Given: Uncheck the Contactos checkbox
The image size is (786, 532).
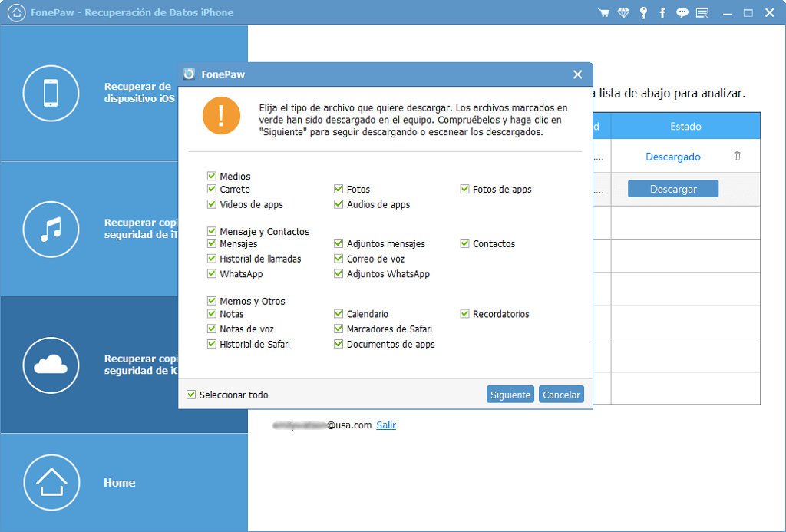Looking at the screenshot, I should pos(464,243).
